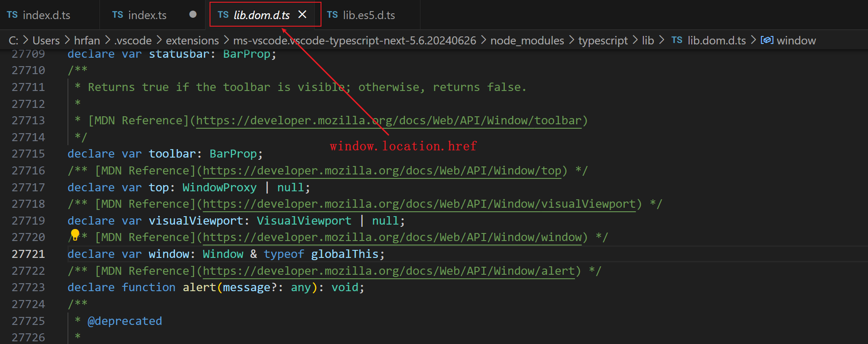This screenshot has height=344, width=868.
Task: Click the 'message' parameter in alert
Action: coord(247,288)
